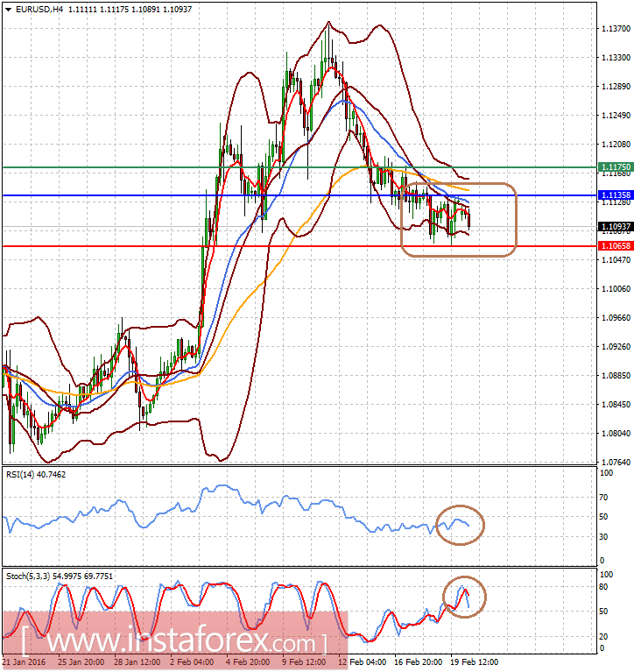
Task: Click the 21 Jan 2016 date label
Action: [24, 661]
